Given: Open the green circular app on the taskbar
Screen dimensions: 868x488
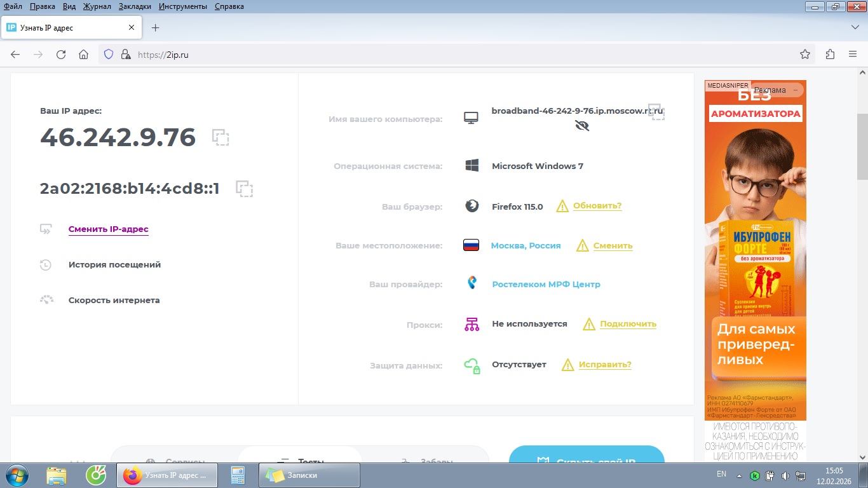Looking at the screenshot, I should coord(95,475).
